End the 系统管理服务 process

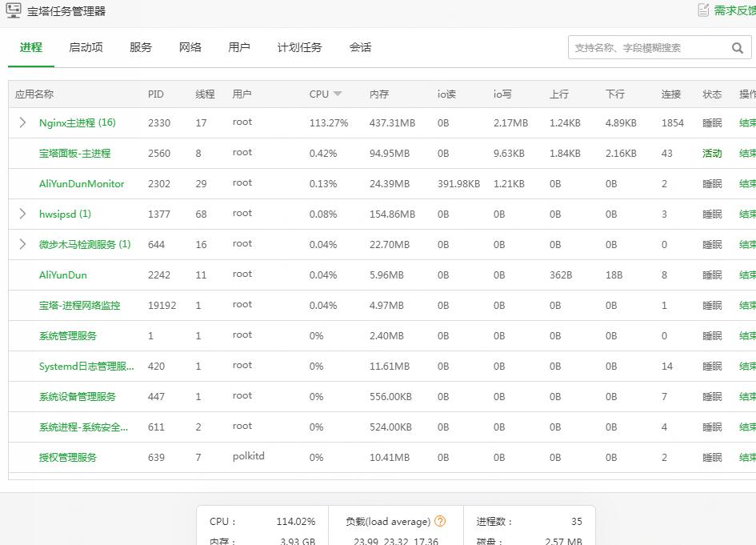pos(747,335)
